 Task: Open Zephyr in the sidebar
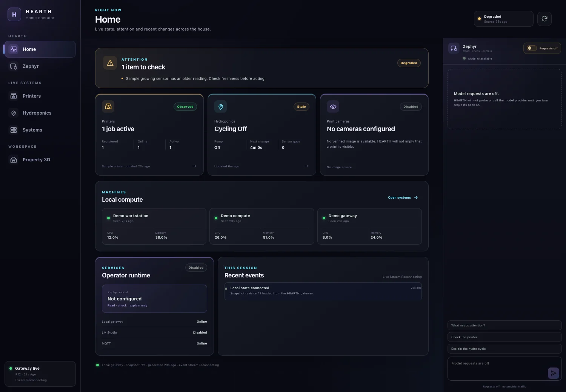coord(40,66)
